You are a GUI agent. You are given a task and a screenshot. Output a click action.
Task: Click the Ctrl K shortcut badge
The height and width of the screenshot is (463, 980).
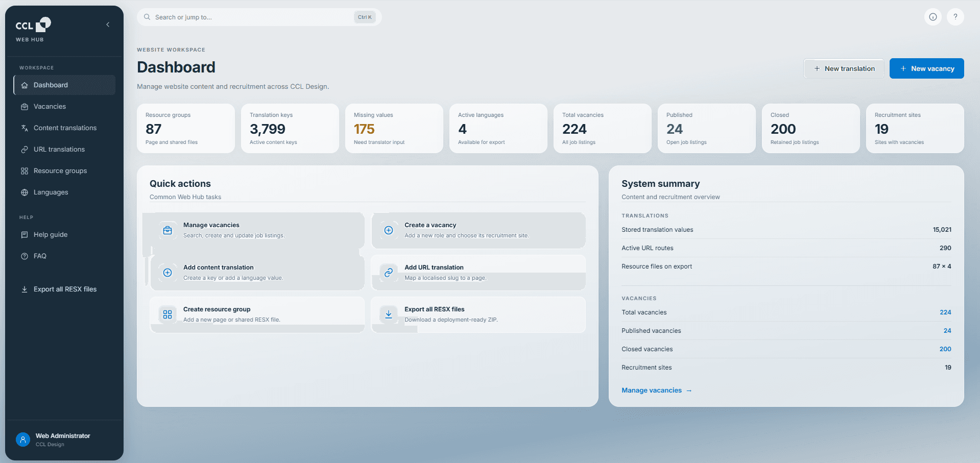365,17
